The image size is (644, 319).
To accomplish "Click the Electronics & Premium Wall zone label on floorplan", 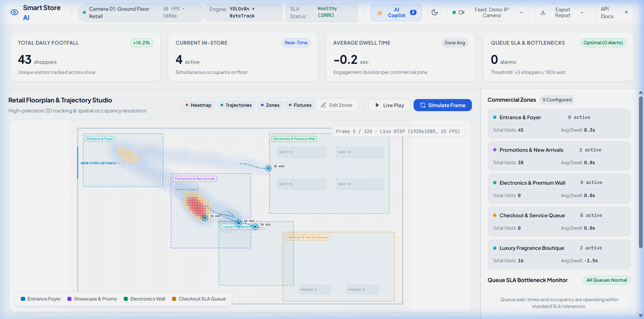I will [x=294, y=139].
